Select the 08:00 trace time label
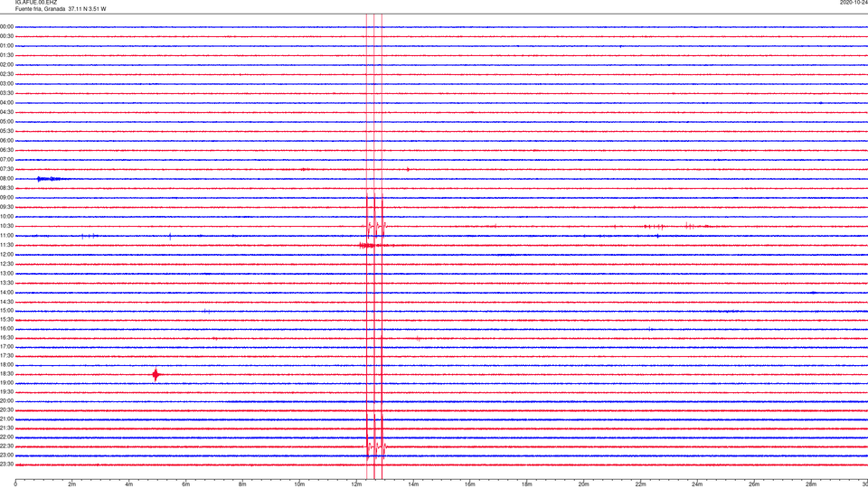 [x=6, y=179]
